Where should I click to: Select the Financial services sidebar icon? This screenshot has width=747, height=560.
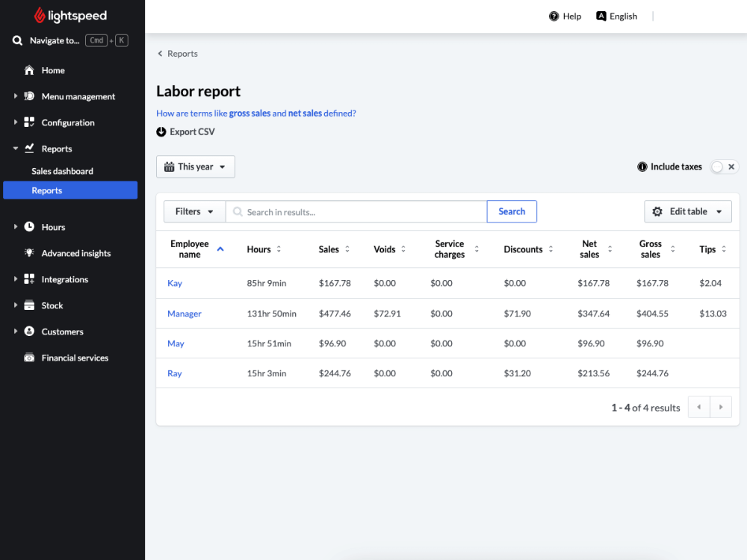(30, 358)
